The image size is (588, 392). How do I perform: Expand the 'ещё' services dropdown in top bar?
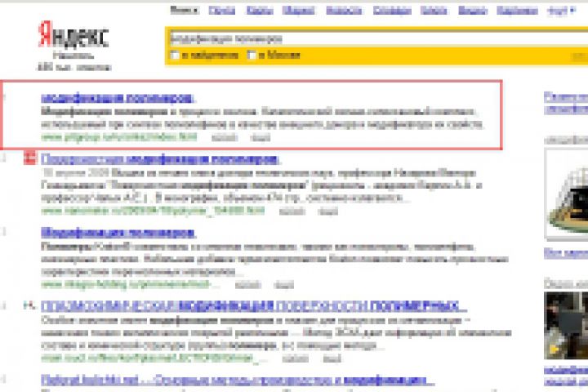(x=561, y=11)
